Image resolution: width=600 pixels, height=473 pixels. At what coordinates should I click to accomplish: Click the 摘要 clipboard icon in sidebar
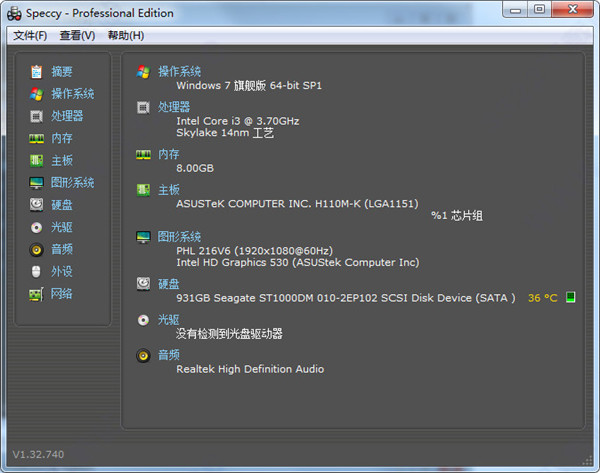tap(36, 72)
